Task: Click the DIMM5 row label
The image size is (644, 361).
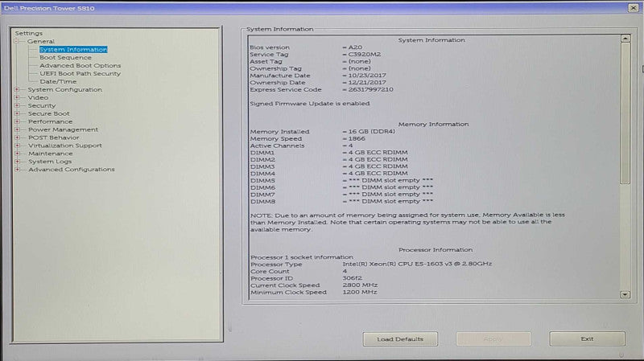Action: (262, 180)
